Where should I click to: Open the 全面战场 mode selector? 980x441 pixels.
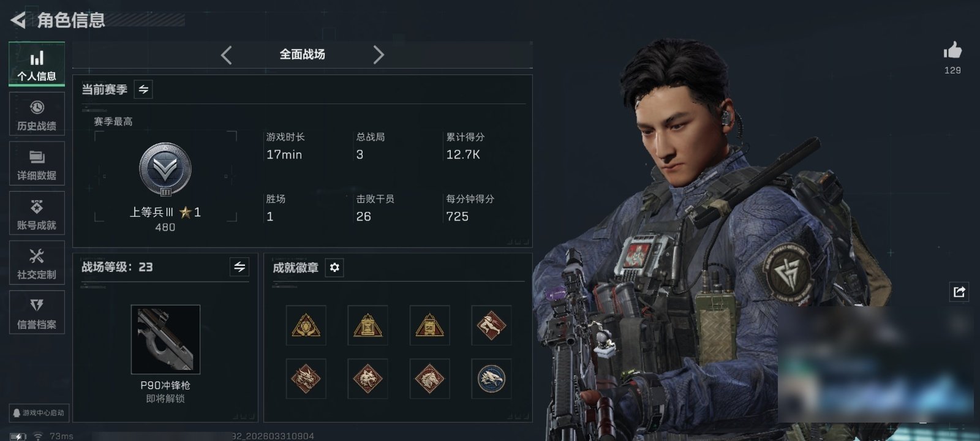point(303,55)
